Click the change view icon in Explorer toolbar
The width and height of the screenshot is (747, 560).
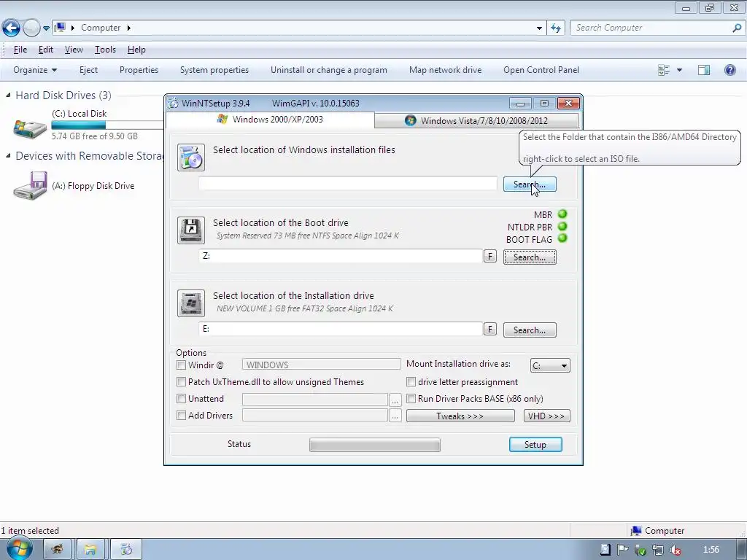[664, 70]
